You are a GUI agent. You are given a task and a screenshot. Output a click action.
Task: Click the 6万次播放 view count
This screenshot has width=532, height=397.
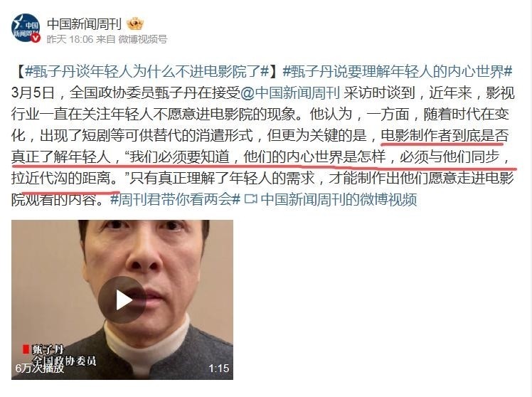(x=40, y=368)
